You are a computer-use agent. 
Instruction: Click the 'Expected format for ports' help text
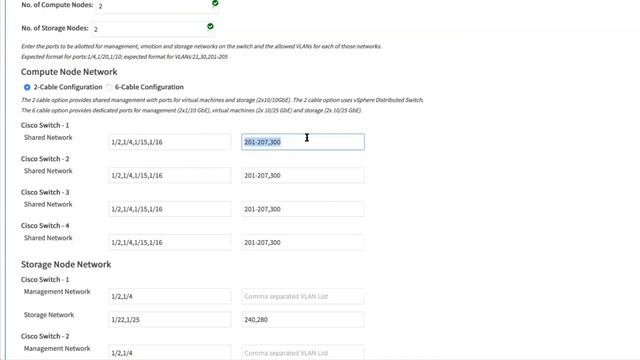124,57
